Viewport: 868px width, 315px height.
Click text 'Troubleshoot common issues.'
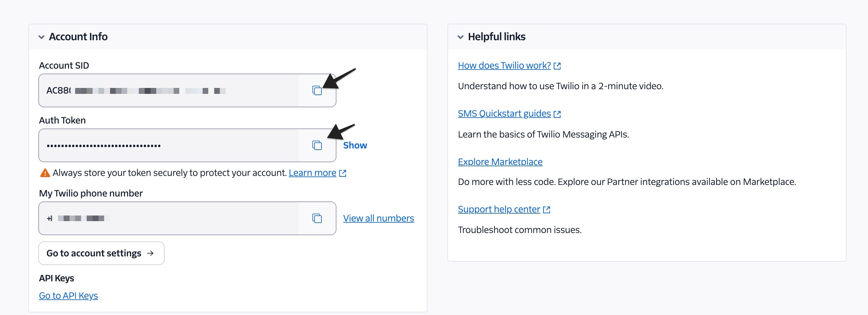(520, 230)
